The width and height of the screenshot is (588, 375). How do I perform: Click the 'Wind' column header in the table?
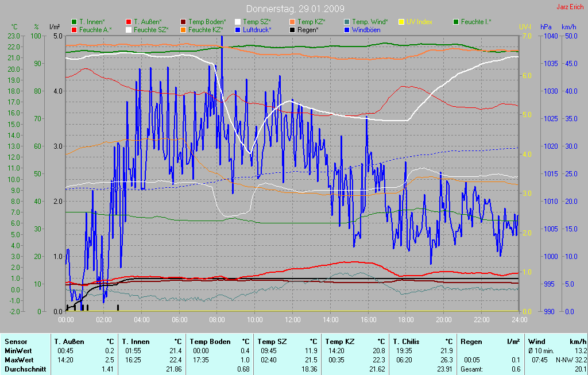tap(537, 342)
